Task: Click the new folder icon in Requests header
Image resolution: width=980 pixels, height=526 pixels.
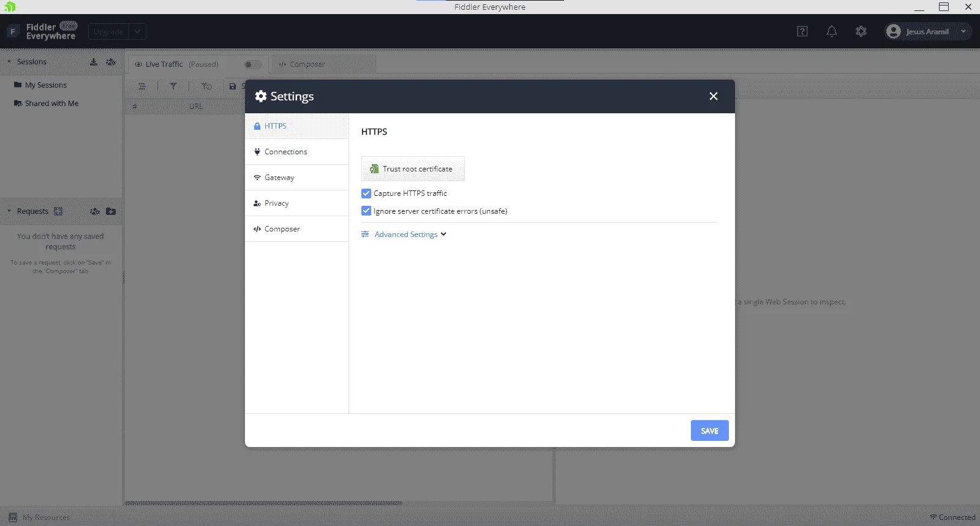Action: click(111, 211)
